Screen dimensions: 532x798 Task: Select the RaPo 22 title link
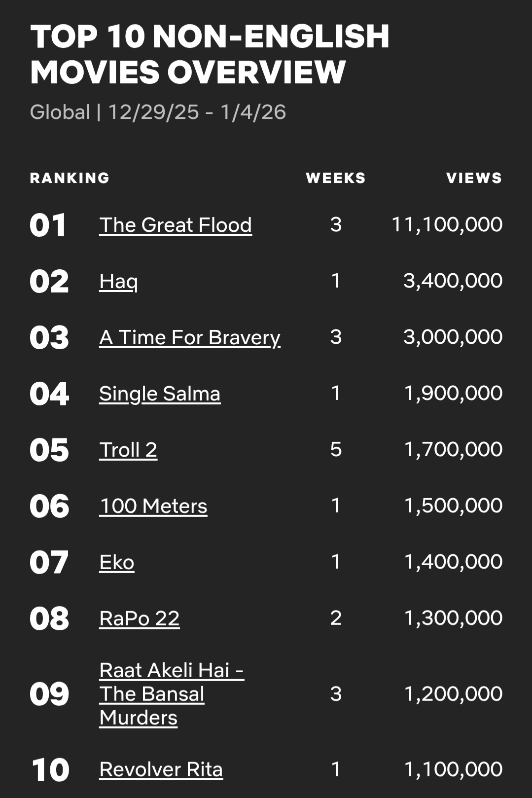[x=139, y=618]
